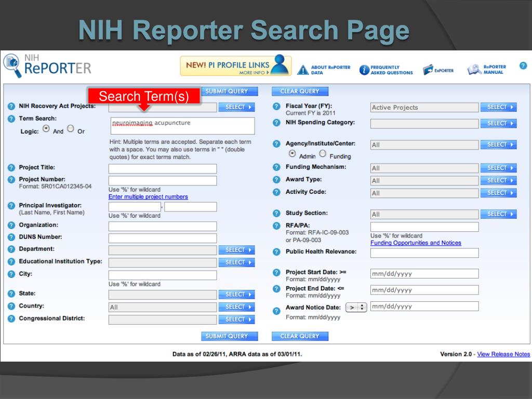Open Frequently Asked Questions

coord(386,70)
